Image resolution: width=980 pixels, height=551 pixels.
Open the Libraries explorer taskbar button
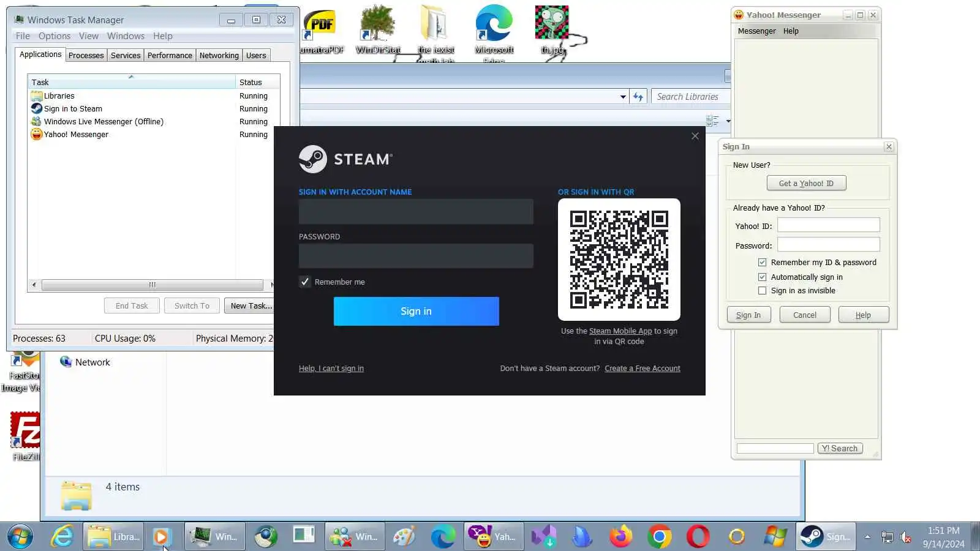(114, 536)
